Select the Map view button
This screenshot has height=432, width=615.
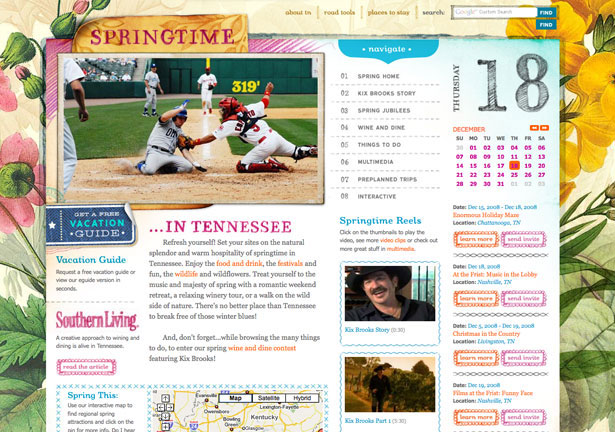[235, 398]
